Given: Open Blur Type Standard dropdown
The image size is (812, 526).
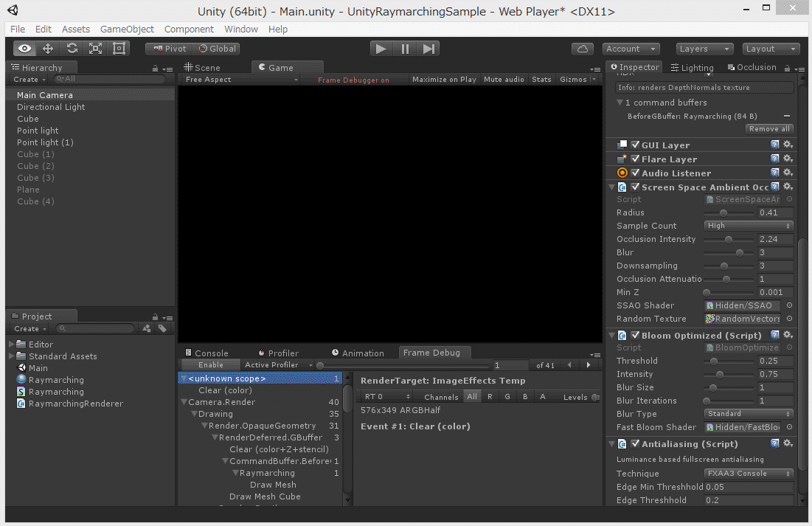Looking at the screenshot, I should (749, 414).
